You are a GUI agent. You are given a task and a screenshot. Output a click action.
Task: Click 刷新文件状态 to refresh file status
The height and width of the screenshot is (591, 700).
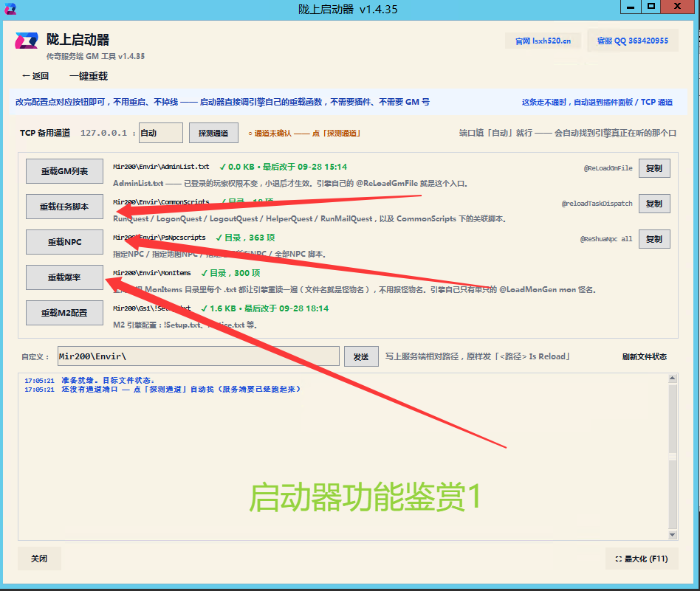point(644,357)
